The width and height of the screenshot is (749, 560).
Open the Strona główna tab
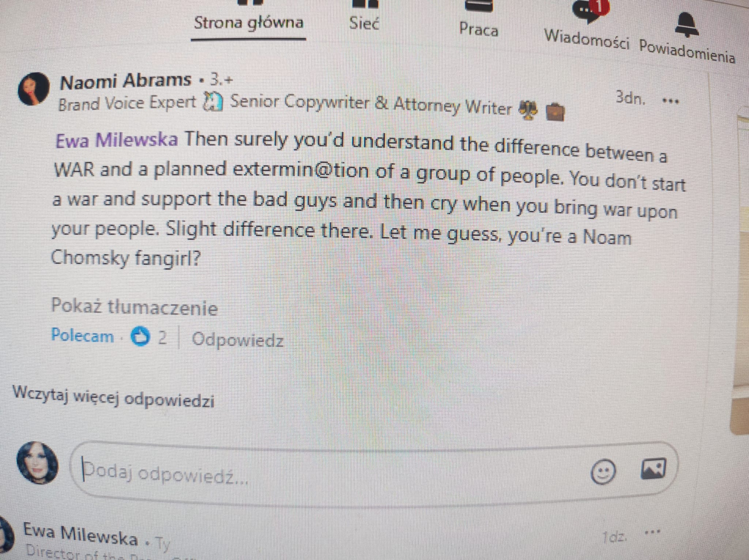[248, 23]
